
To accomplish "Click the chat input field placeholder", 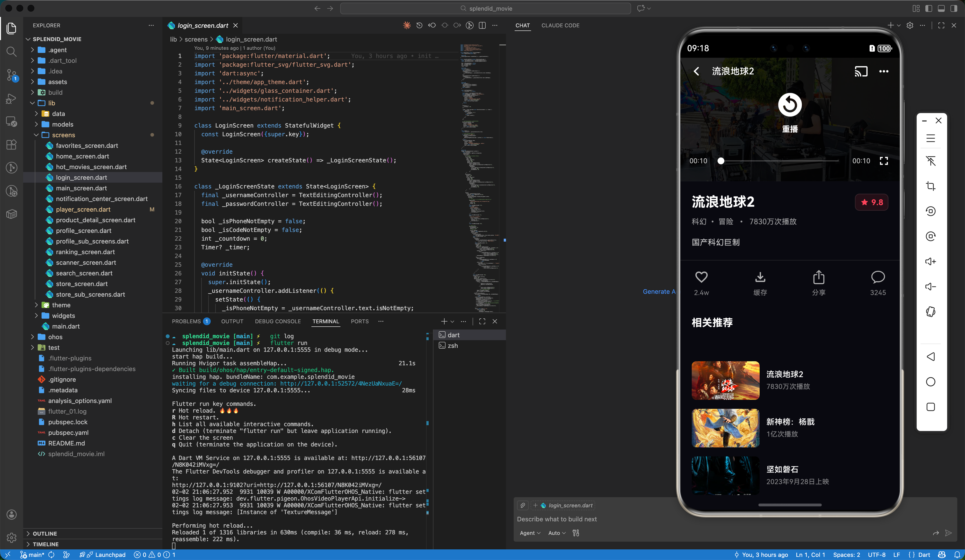I will [x=557, y=519].
